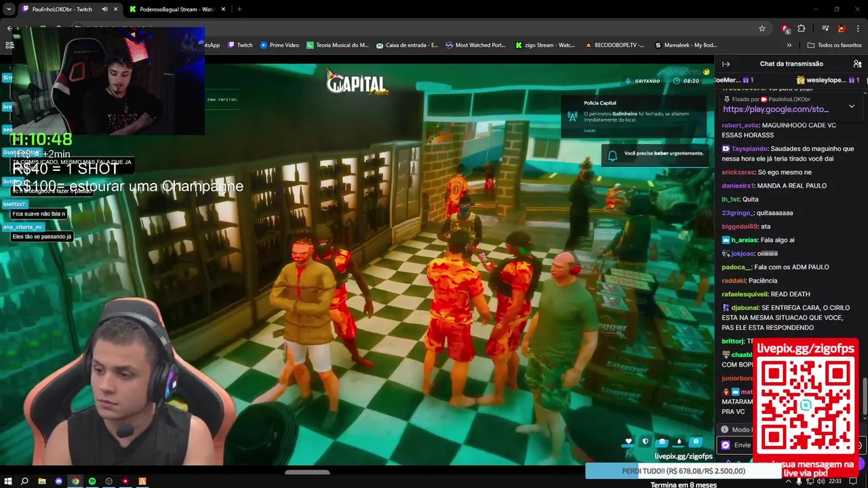Click username Tayspiando in chat
Viewport: 868px width, 488px height.
pyautogui.click(x=749, y=148)
